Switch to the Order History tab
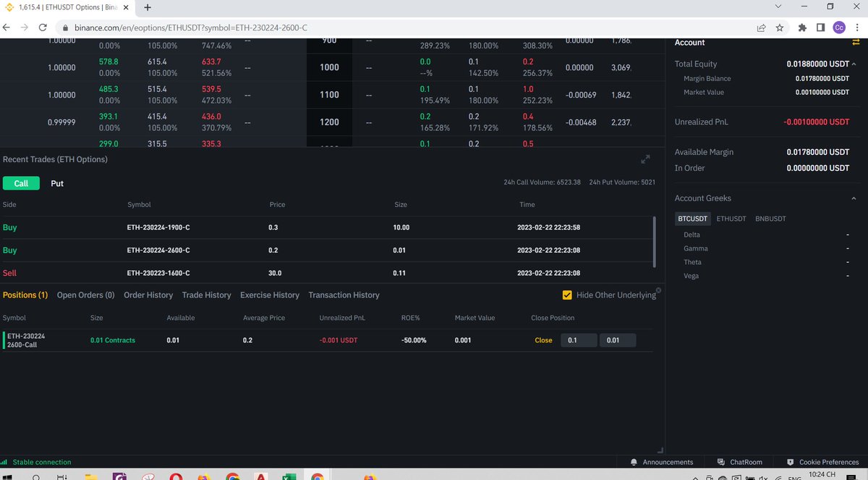Screen dimensions: 868x480 coord(148,295)
